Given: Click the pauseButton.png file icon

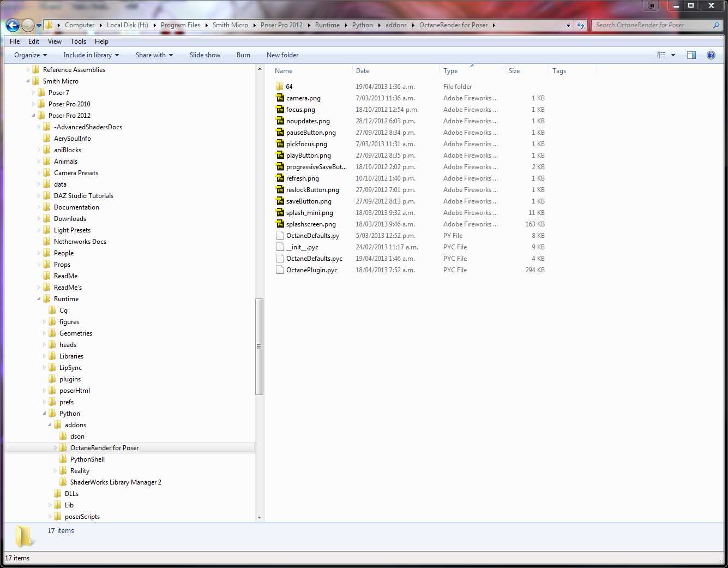Looking at the screenshot, I should click(x=280, y=133).
